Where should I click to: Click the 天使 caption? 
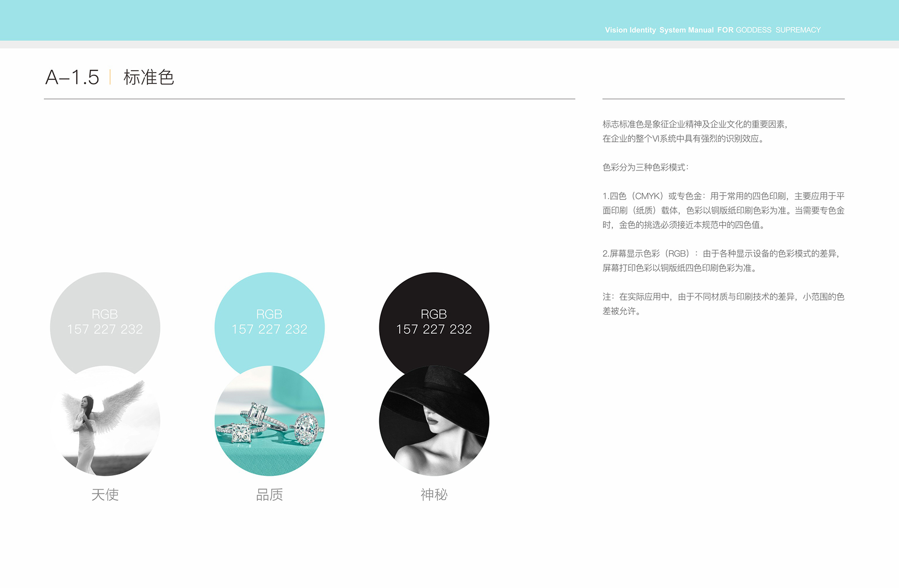105,494
